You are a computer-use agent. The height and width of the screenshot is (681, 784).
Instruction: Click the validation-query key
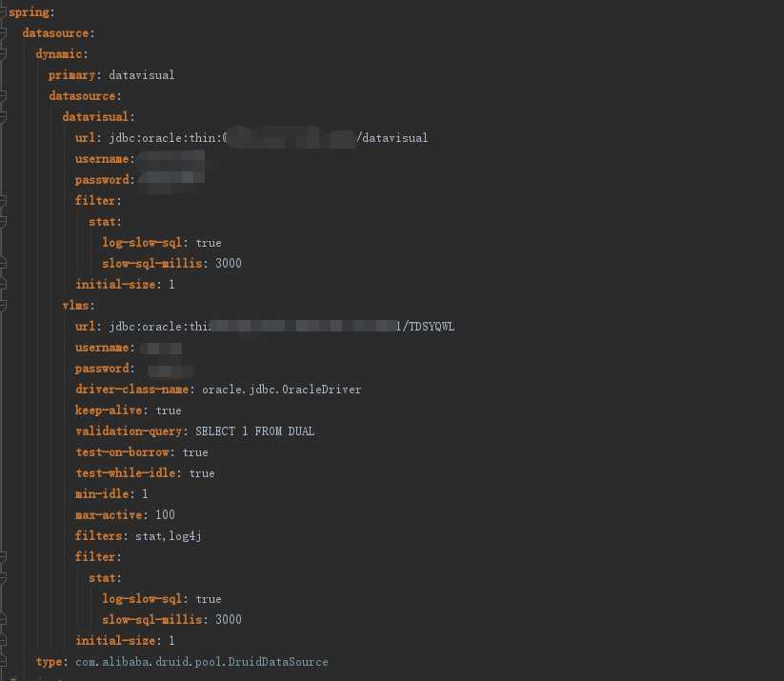click(131, 431)
